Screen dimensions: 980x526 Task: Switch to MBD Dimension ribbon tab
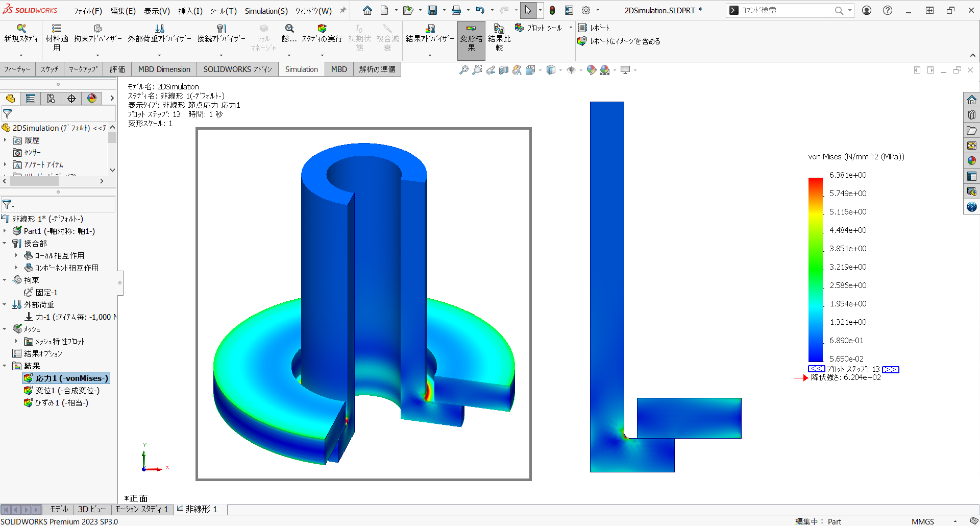click(164, 69)
